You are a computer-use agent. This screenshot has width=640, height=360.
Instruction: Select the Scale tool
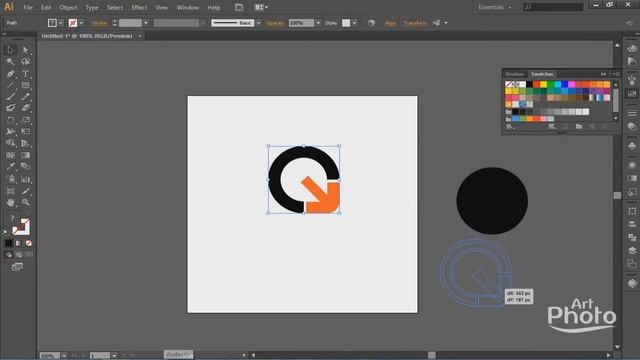pos(25,120)
